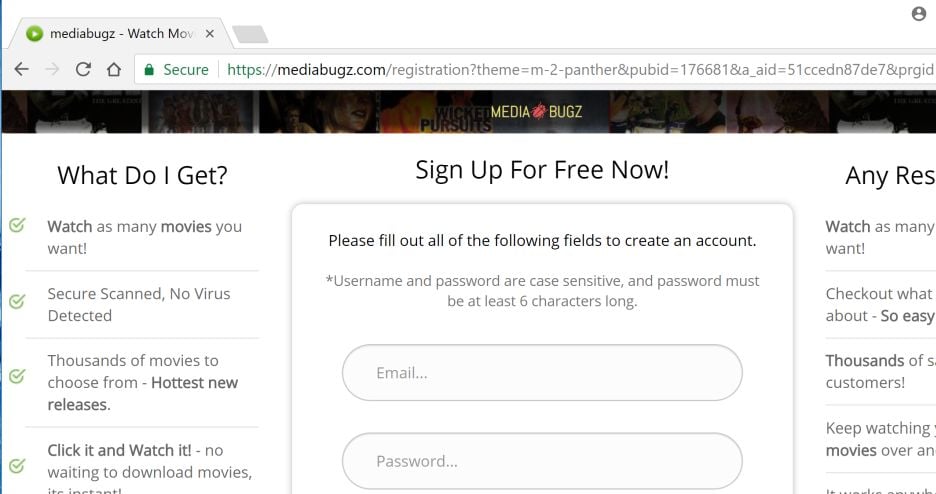The height and width of the screenshot is (494, 936).
Task: Click the Media Bugz logo in banner
Action: tap(535, 111)
